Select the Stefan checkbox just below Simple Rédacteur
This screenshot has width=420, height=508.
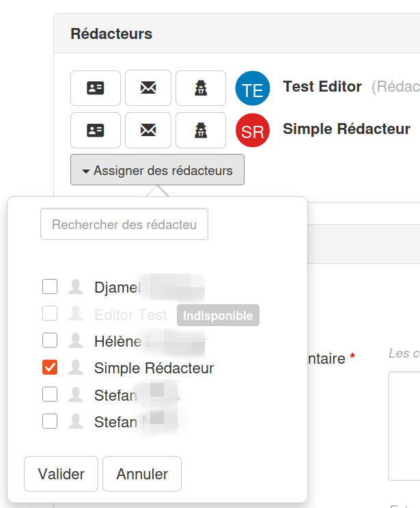[50, 395]
